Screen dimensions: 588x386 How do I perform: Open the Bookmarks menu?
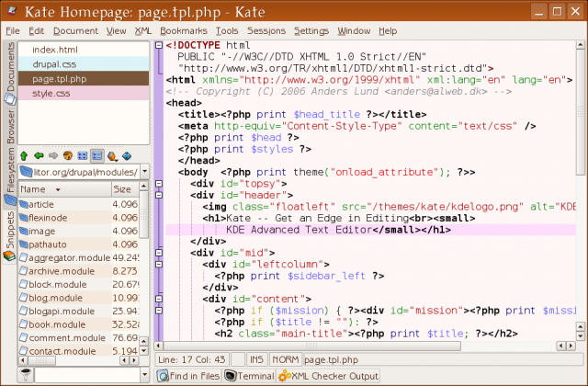tap(184, 30)
